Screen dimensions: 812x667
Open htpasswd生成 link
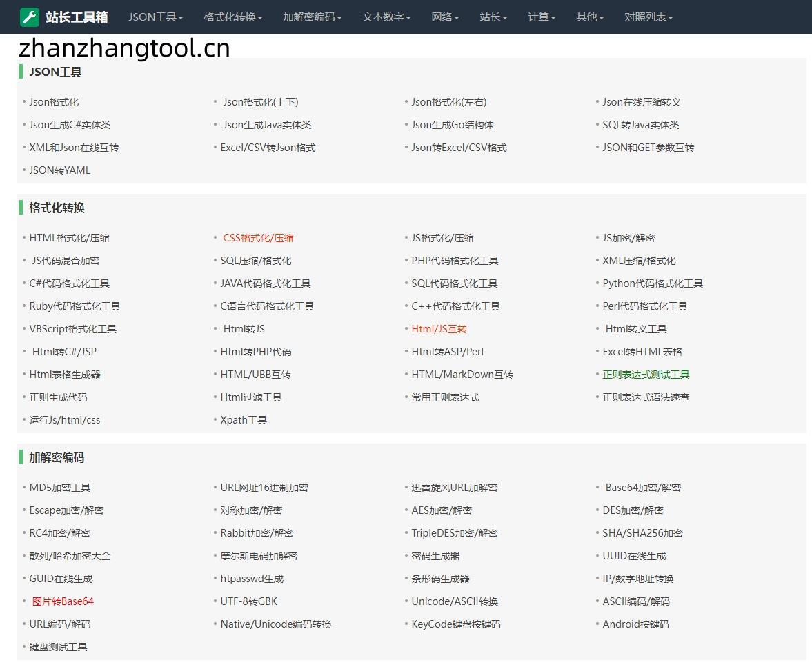tap(252, 579)
